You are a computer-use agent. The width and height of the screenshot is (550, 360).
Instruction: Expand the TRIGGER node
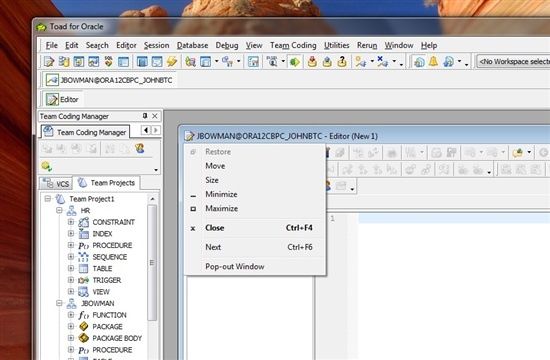pyautogui.click(x=71, y=280)
